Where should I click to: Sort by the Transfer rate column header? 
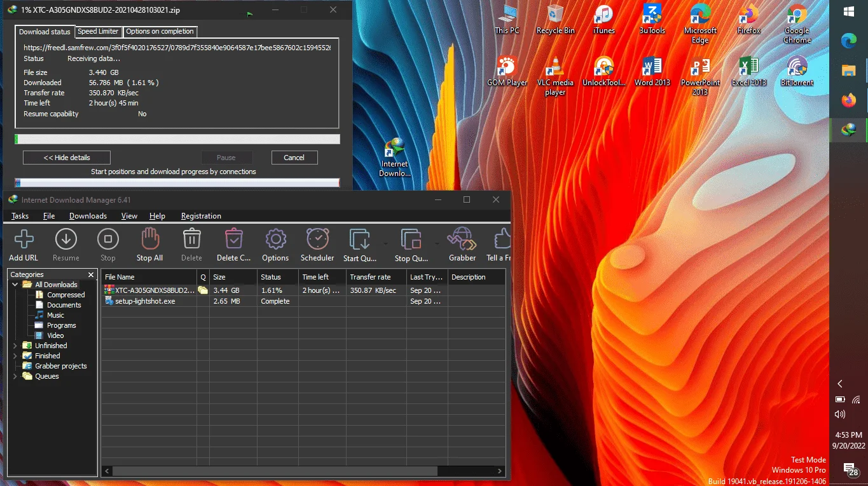tap(376, 277)
